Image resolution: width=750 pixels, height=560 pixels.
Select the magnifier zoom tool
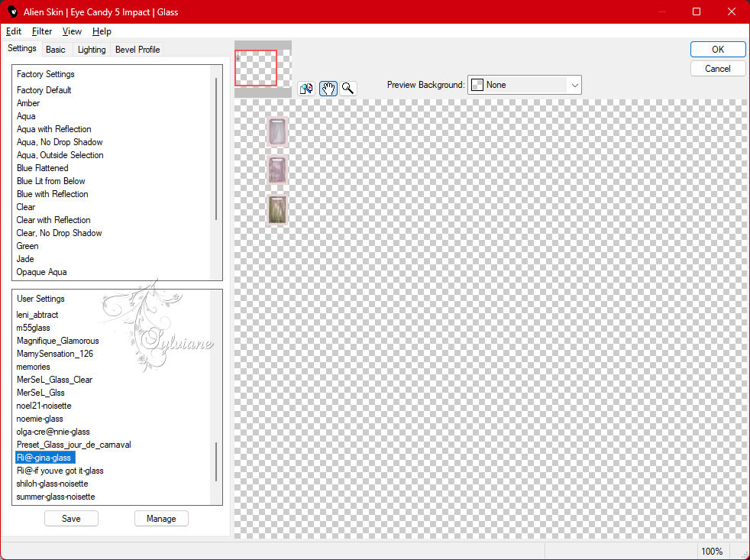(x=348, y=89)
